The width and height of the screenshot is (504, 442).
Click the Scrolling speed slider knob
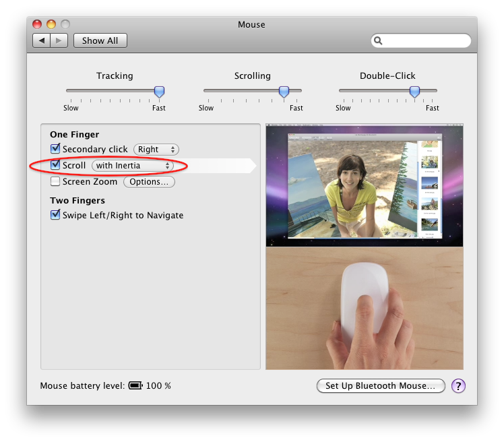pyautogui.click(x=284, y=92)
